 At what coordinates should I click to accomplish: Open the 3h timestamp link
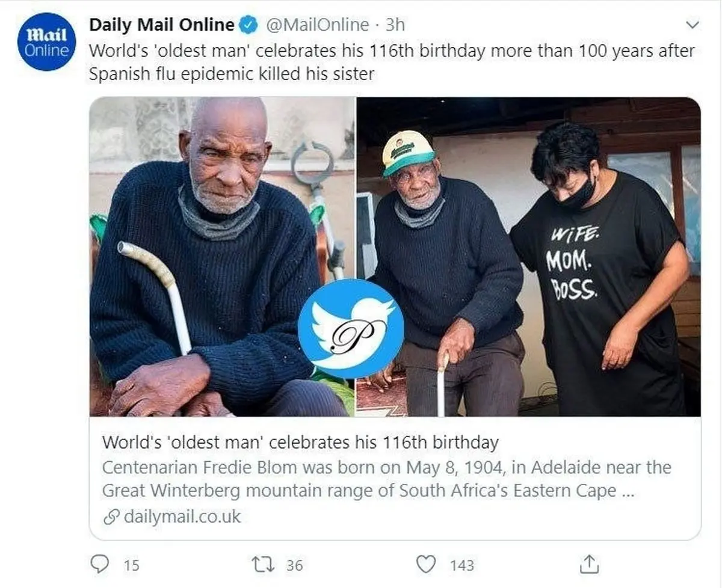395,25
